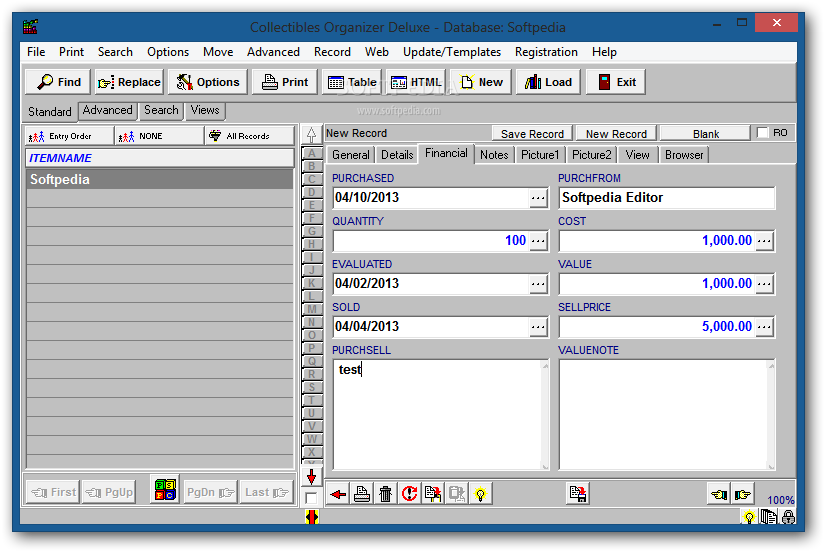Click the Find toolbar button
This screenshot has height=552, width=825.
pyautogui.click(x=58, y=82)
